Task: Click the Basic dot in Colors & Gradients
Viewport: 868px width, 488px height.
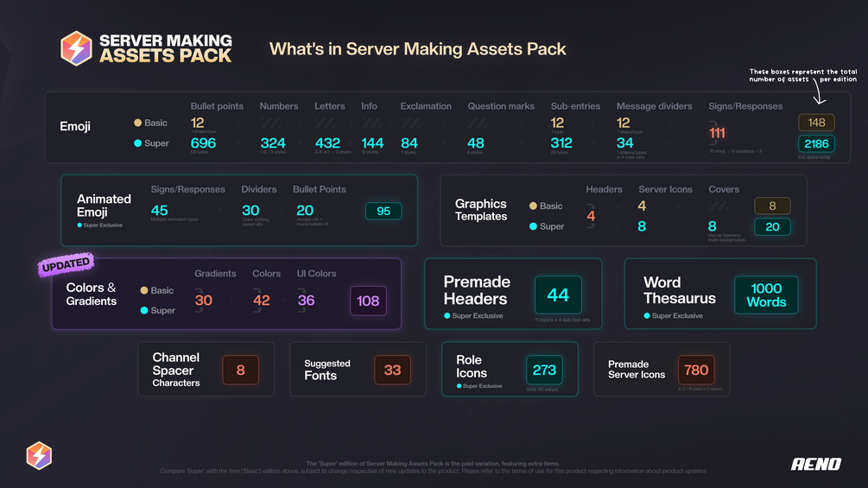Action: click(144, 290)
